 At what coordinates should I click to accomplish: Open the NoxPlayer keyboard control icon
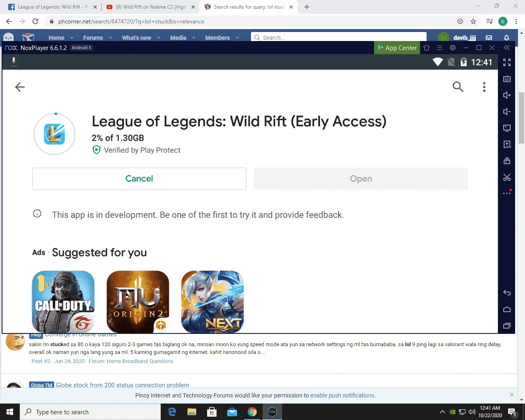(507, 79)
